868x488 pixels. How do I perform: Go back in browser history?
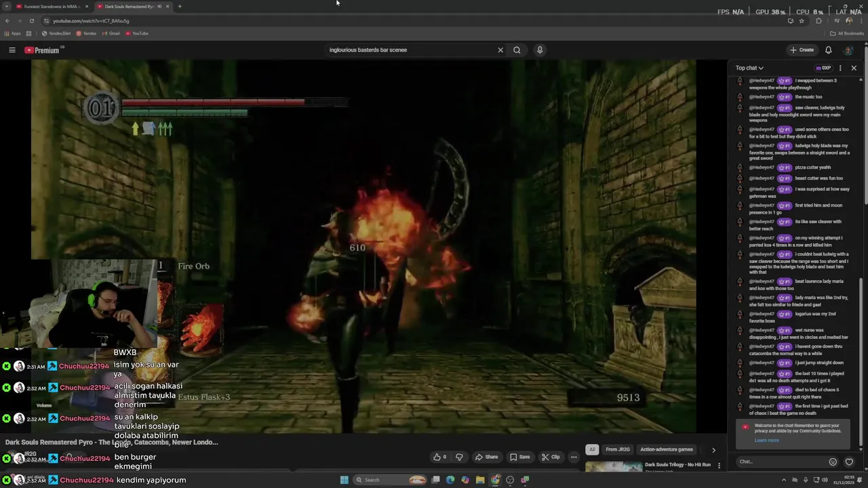point(7,21)
